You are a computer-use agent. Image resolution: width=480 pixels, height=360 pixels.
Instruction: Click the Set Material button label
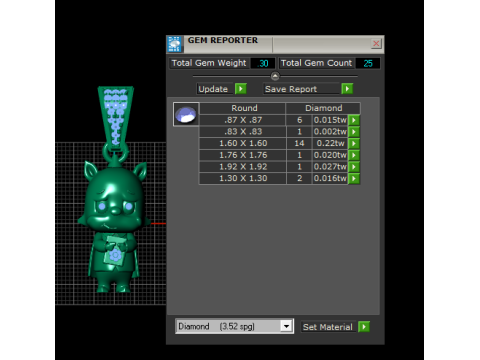pyautogui.click(x=328, y=327)
